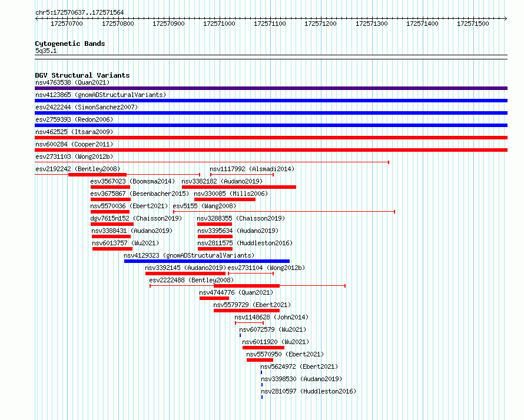The width and height of the screenshot is (524, 420).
Task: Click the right arrow of the ruler
Action: 506,19
